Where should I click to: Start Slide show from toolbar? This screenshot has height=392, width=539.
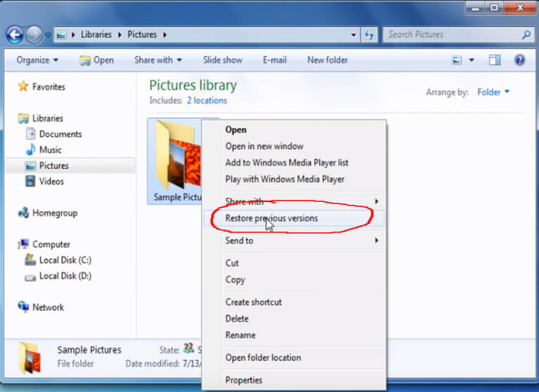point(222,61)
